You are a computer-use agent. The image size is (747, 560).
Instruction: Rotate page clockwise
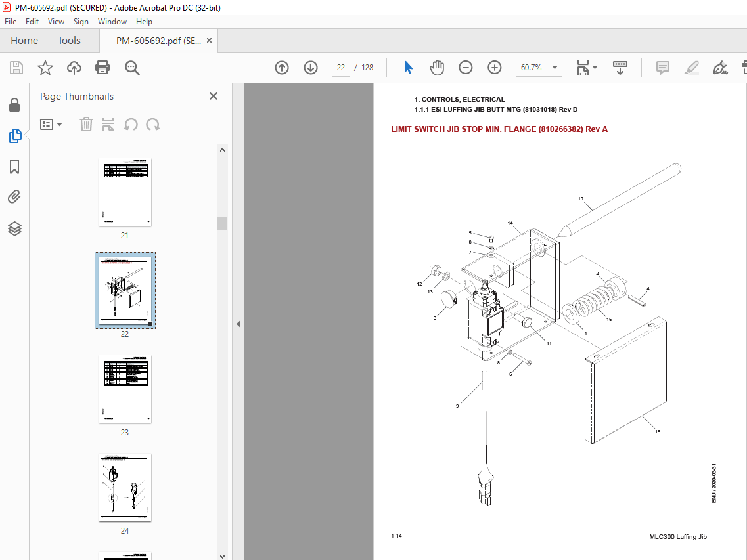(x=153, y=124)
